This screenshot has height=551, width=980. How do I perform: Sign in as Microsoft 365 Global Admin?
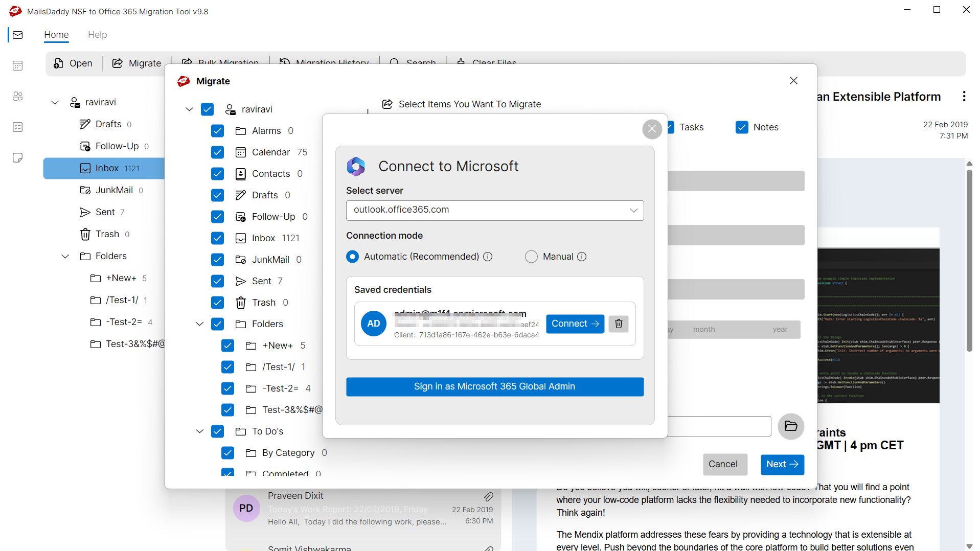495,387
